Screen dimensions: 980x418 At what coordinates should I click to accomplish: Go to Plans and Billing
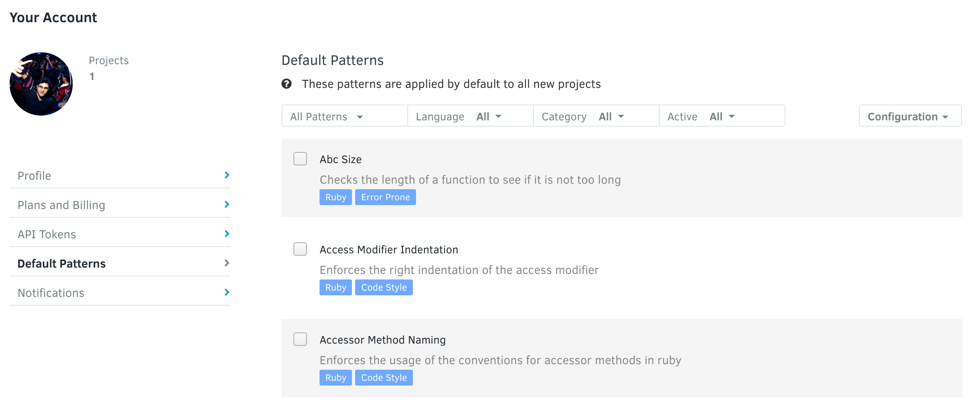[x=61, y=205]
